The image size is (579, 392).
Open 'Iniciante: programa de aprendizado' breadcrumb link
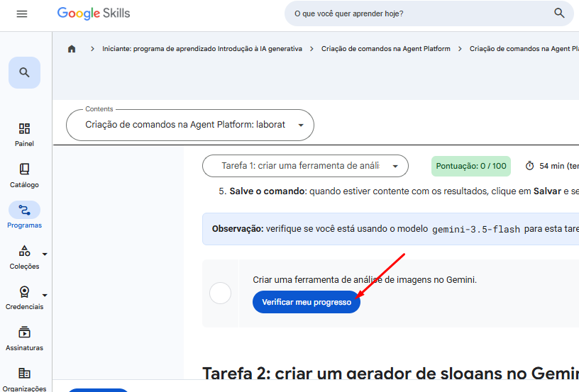202,49
